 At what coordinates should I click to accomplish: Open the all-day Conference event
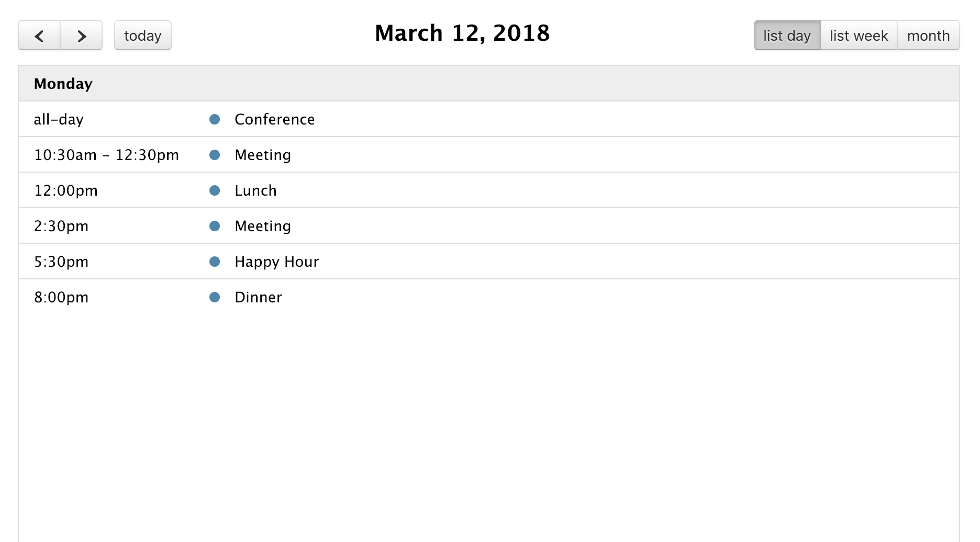coord(274,119)
